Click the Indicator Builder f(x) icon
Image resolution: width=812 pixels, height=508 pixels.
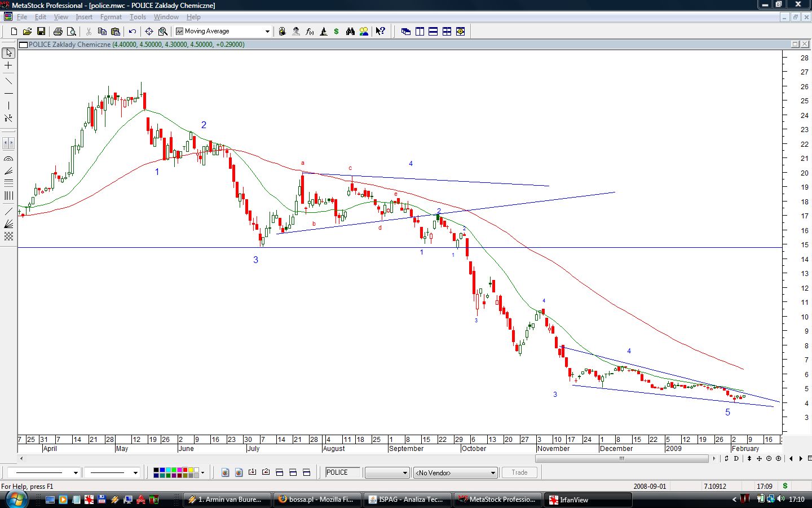310,32
